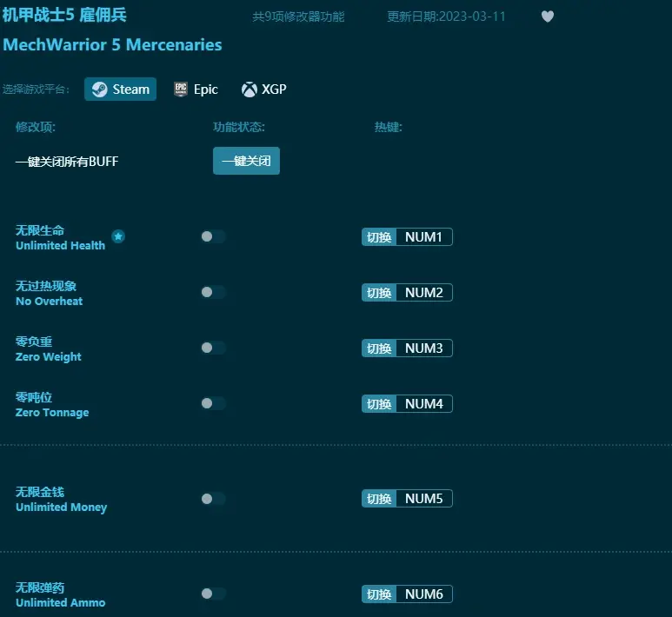Click the NUM4 hotkey field
This screenshot has height=617, width=672.
[424, 403]
